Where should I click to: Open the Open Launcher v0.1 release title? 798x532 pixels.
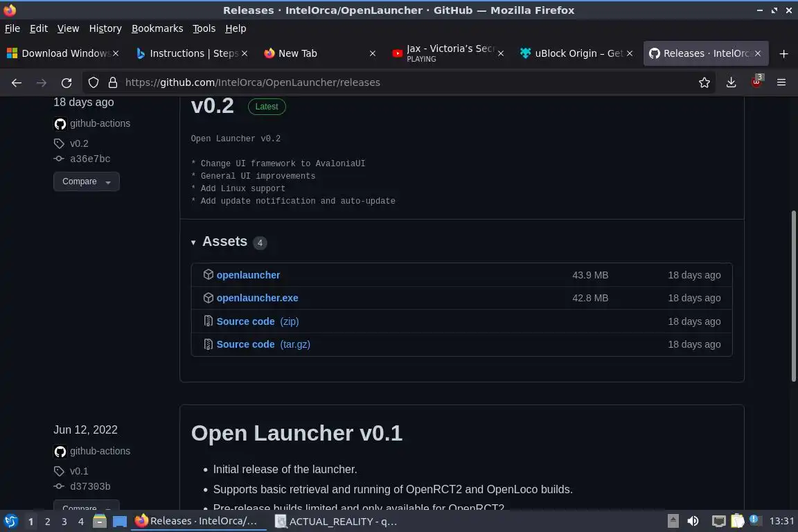pyautogui.click(x=296, y=433)
